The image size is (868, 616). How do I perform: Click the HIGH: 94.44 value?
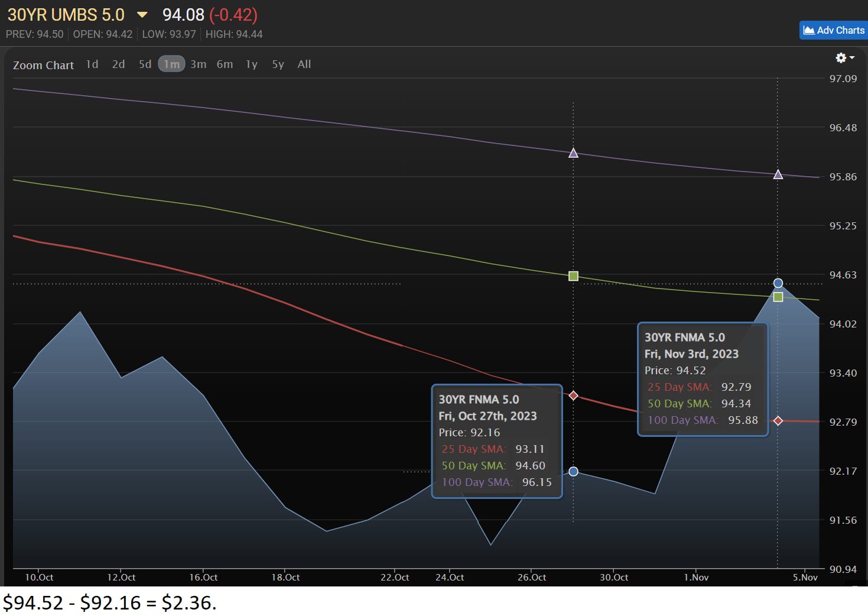pyautogui.click(x=234, y=34)
